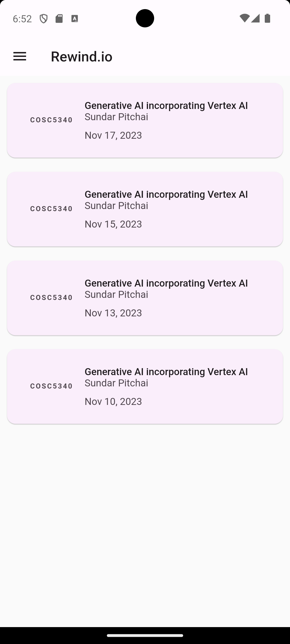The height and width of the screenshot is (644, 290).
Task: Select Sundar Pitchai on the Nov 15 card
Action: 116,206
